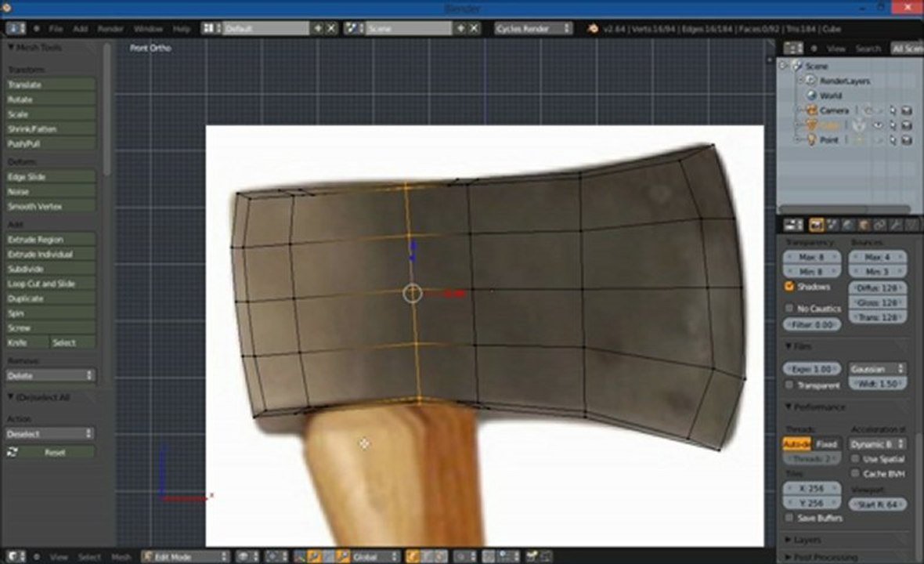Viewport: 924px width, 564px height.
Task: Toggle Cube visibility eye in outliner
Action: 878,125
